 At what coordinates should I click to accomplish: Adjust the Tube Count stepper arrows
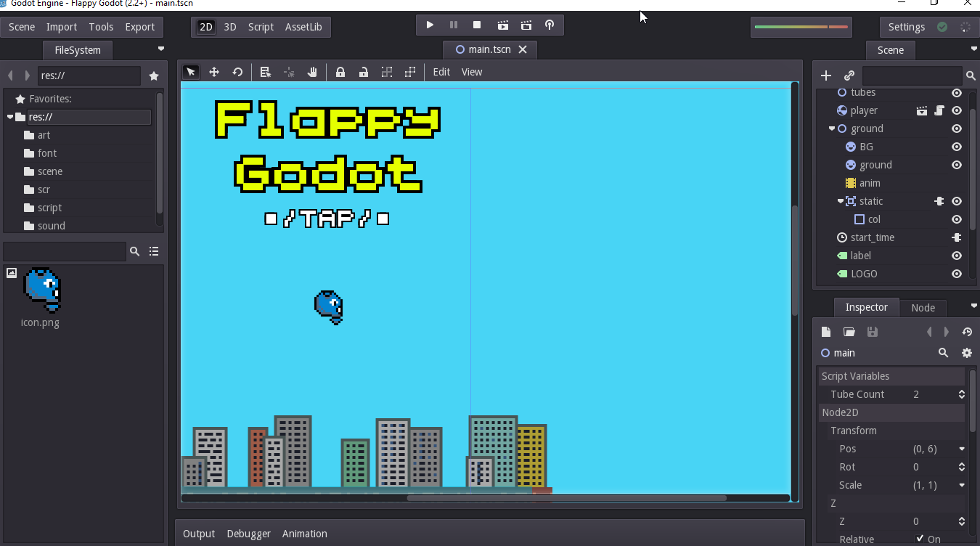962,394
